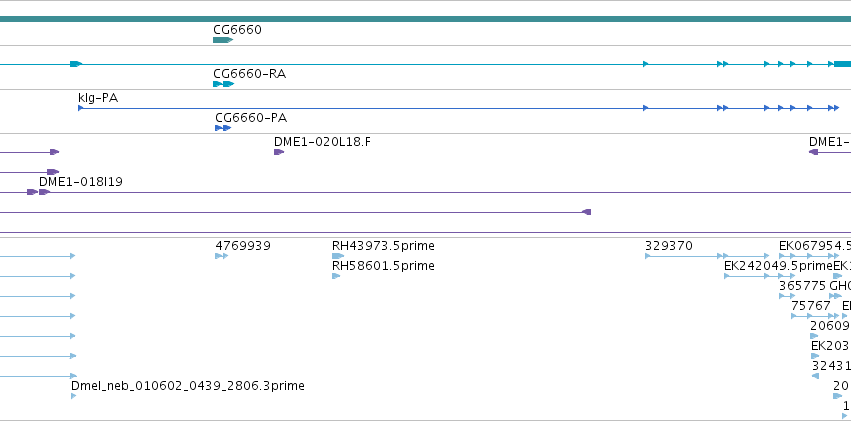Select the klg-PA label
The image size is (851, 421).
(98, 98)
